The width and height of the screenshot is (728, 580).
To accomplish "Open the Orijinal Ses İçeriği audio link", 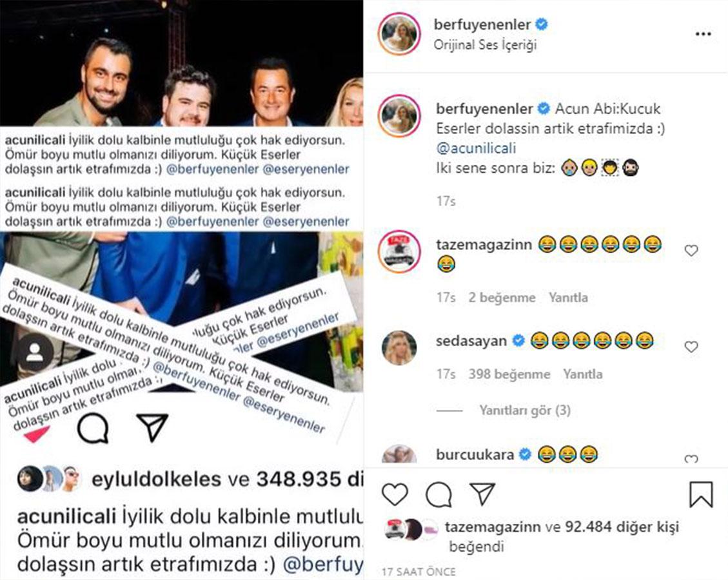I will pyautogui.click(x=485, y=45).
